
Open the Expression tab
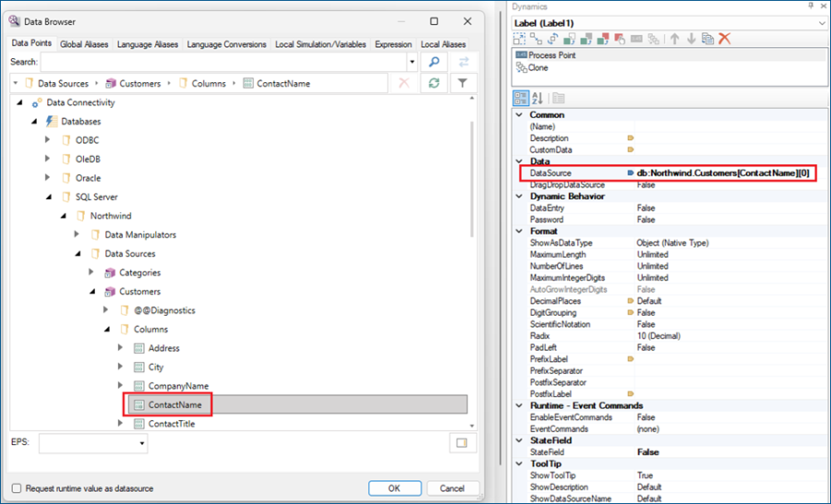tap(393, 44)
